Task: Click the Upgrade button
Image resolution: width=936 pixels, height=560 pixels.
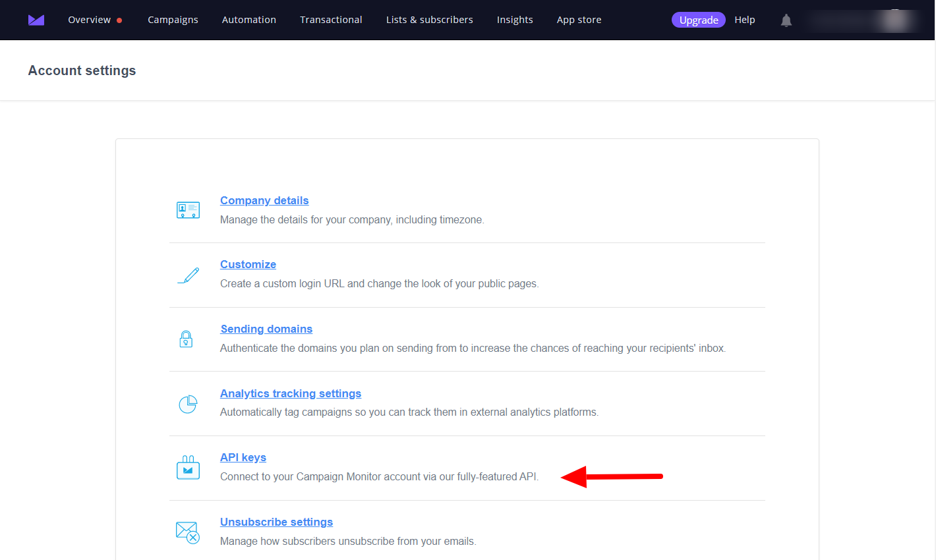Action: (x=699, y=20)
